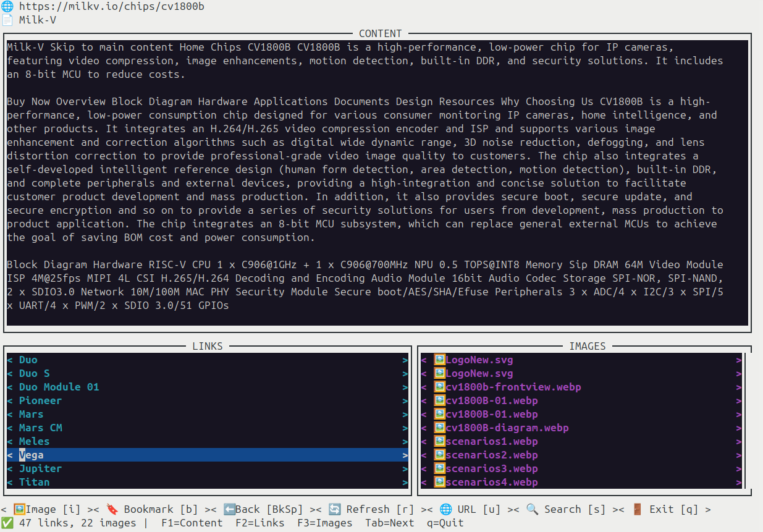Click the Search magnifier icon in footer
The image size is (763, 532).
point(532,510)
